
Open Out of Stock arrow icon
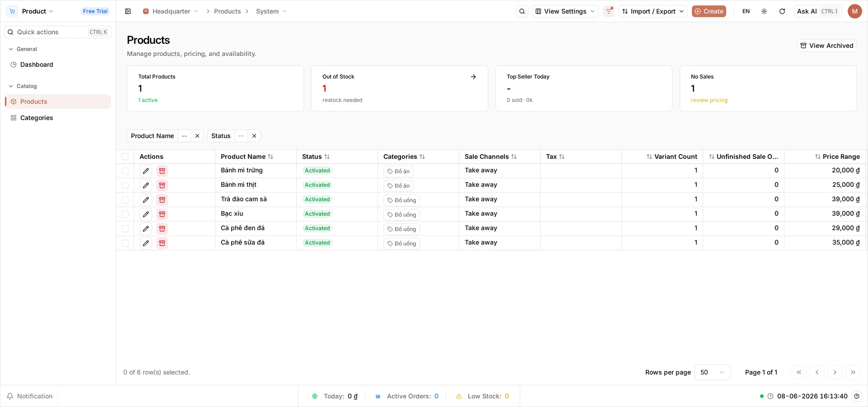473,77
